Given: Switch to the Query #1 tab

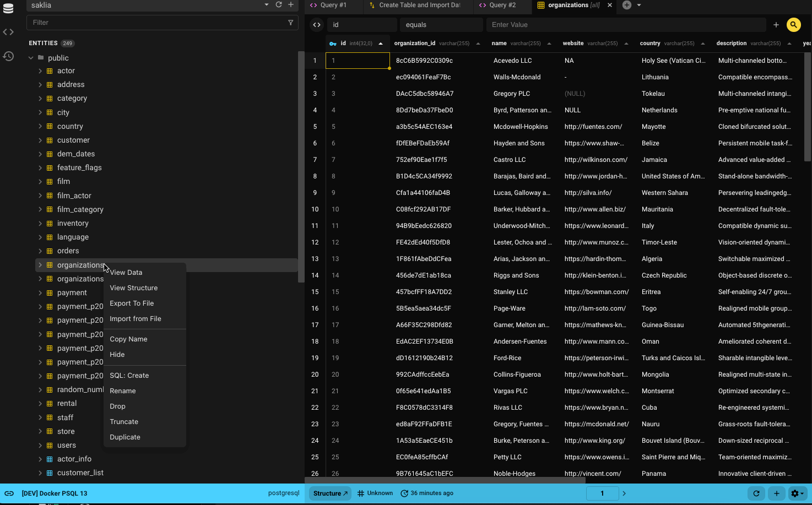Looking at the screenshot, I should click(333, 5).
